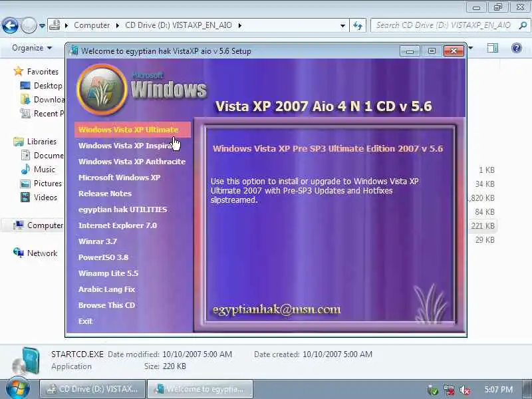The width and height of the screenshot is (532, 399).
Task: Click Exit in setup menu
Action: pyautogui.click(x=85, y=321)
